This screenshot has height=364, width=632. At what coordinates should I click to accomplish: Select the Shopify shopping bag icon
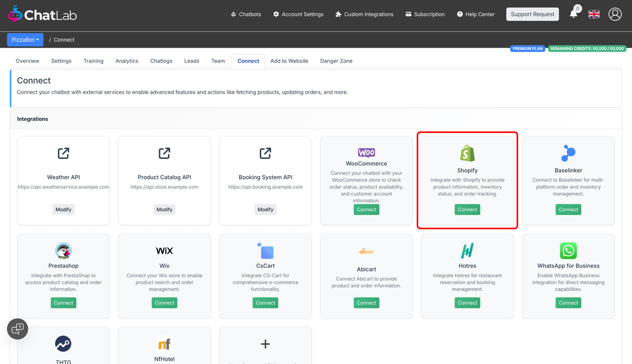(x=467, y=154)
